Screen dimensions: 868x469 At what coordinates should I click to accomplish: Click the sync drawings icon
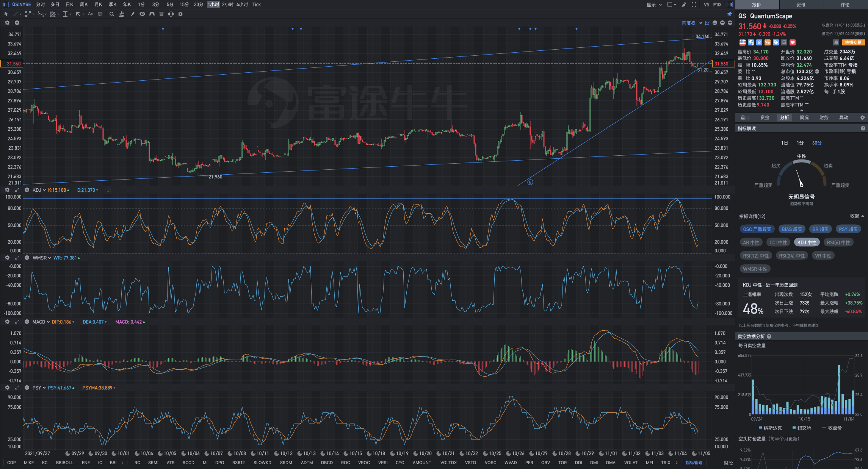pos(171,14)
